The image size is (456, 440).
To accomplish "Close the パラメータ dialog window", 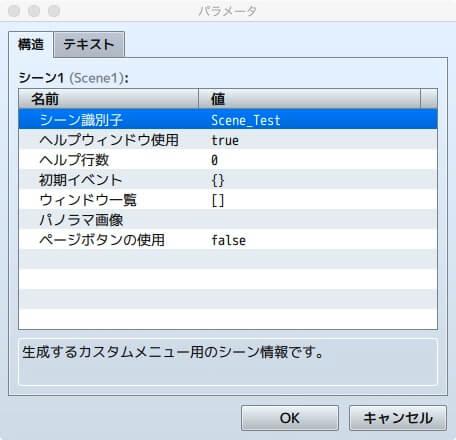I will (14, 11).
